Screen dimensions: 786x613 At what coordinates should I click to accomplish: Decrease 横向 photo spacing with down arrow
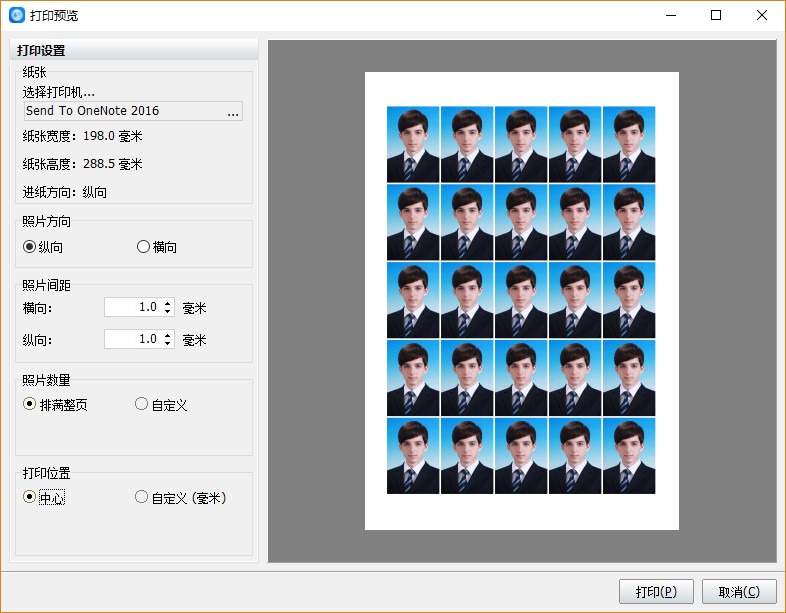168,312
